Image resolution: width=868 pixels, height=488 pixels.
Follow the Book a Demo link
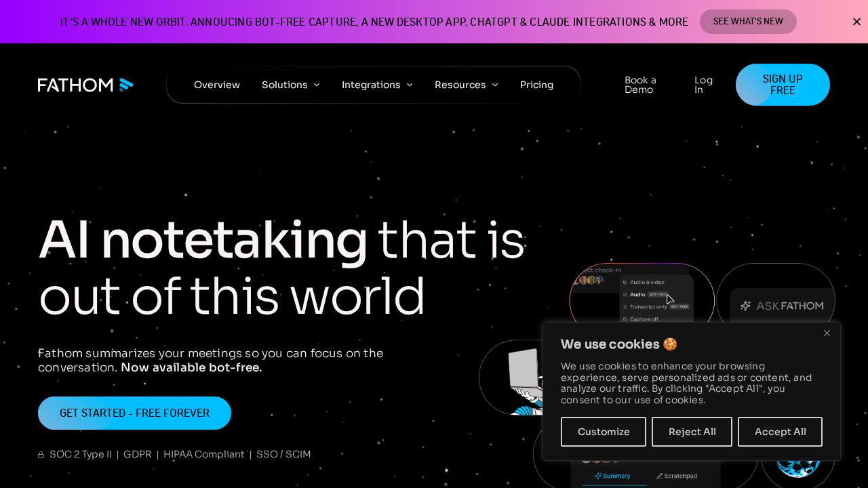(640, 85)
